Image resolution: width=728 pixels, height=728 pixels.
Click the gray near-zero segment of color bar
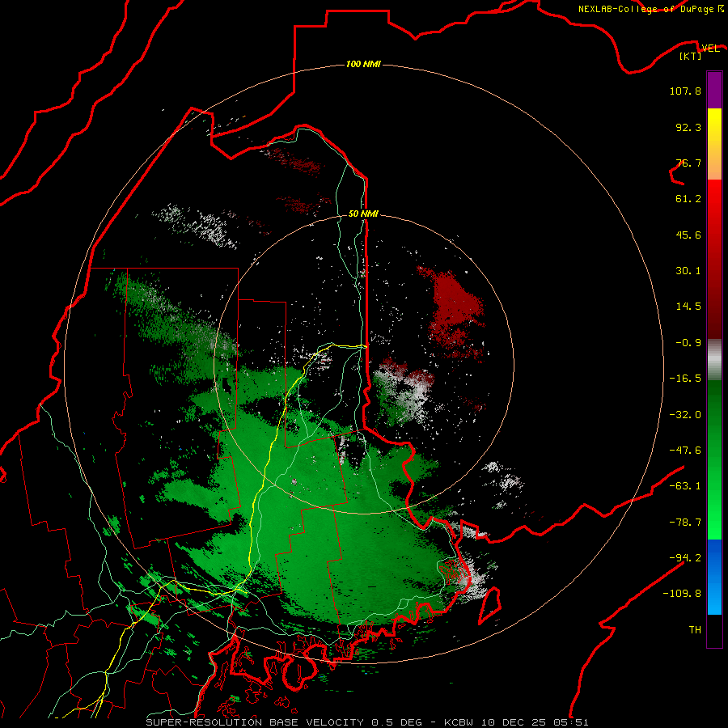(714, 358)
